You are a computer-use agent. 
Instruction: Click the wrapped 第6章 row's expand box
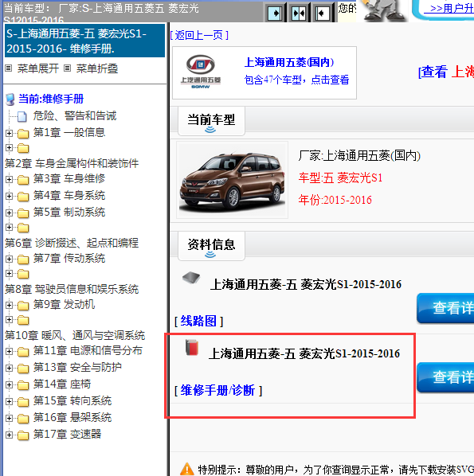(9, 227)
